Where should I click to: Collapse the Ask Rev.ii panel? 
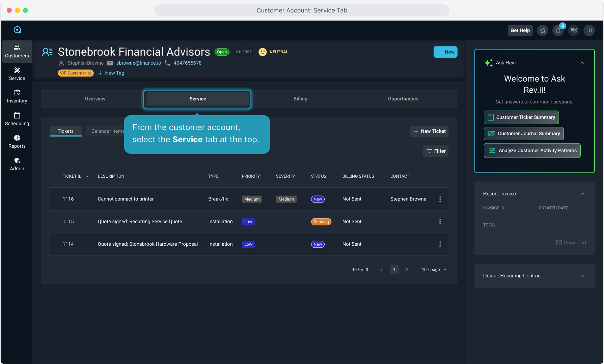(582, 63)
